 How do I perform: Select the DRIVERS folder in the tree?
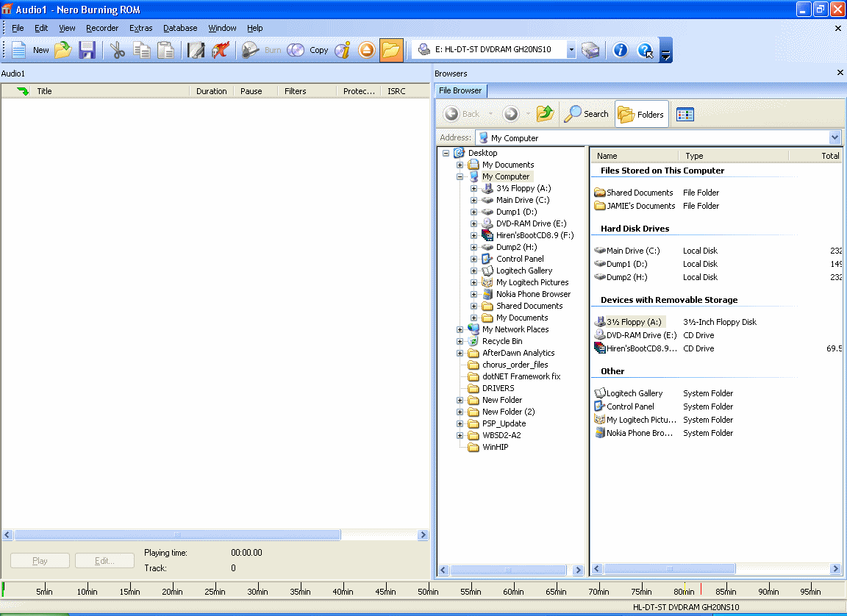click(x=498, y=388)
